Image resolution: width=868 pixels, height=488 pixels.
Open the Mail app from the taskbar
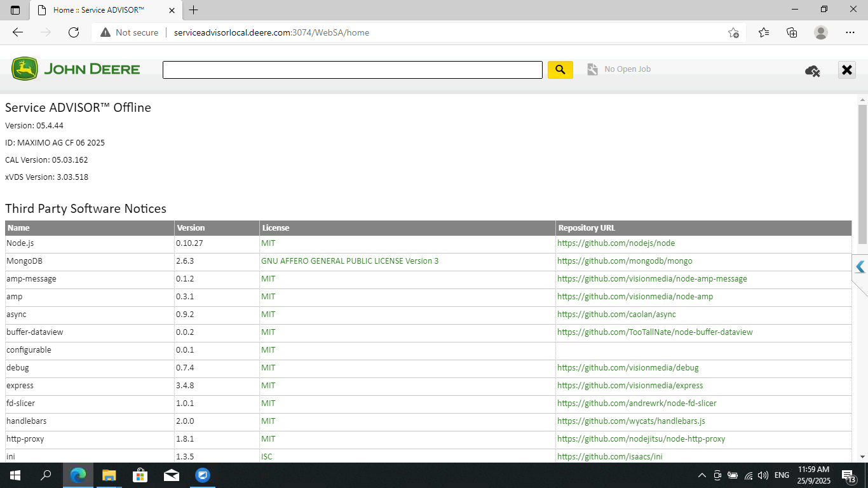tap(172, 475)
